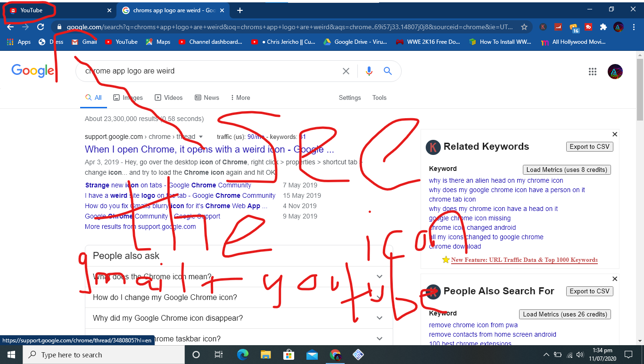Open the Chrome profile avatar in toolbar
Viewport: 644px width, 364px height.
pyautogui.click(x=619, y=27)
